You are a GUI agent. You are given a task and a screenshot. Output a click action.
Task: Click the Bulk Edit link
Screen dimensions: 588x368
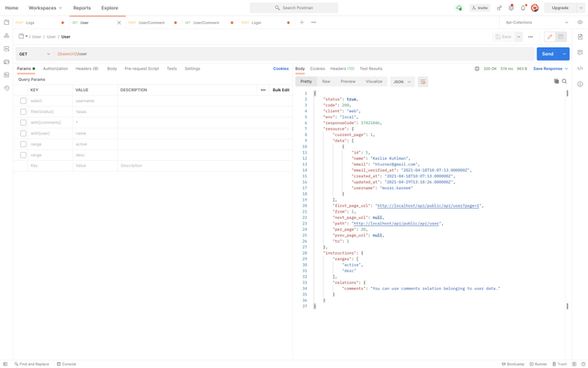pos(281,90)
